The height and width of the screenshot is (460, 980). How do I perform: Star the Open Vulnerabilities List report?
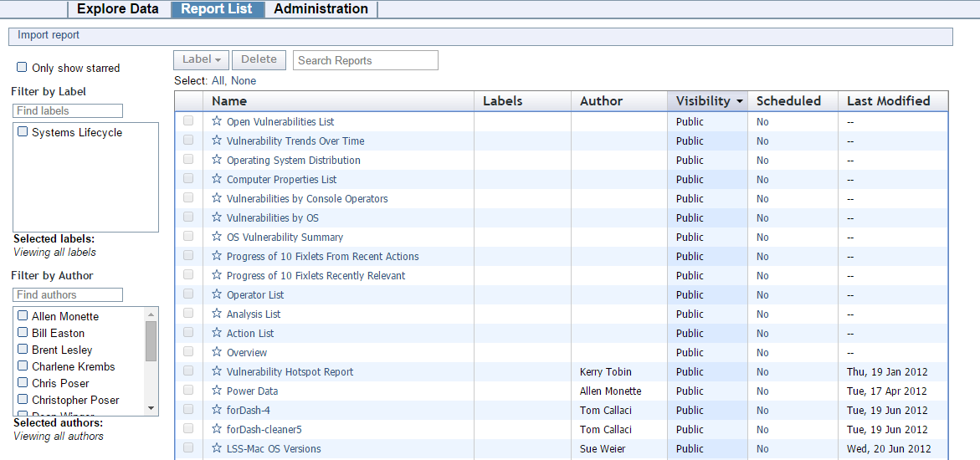[217, 120]
